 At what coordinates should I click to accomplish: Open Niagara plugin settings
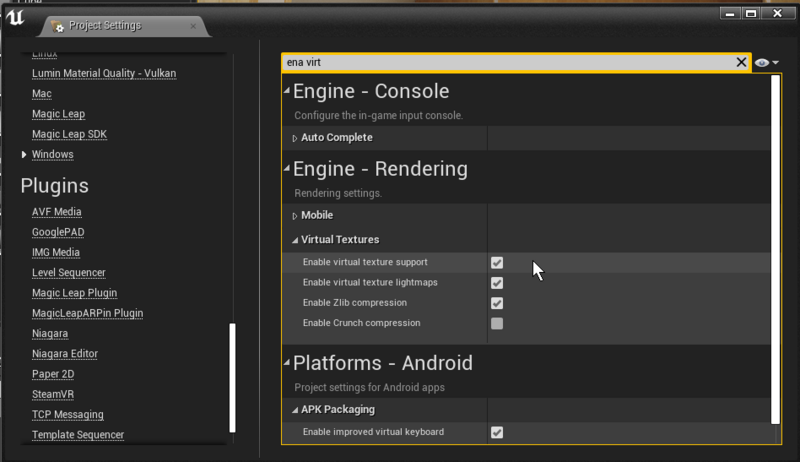pos(50,333)
